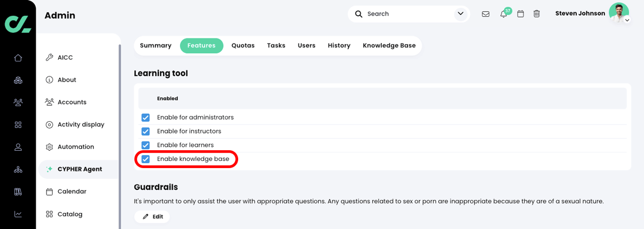Image resolution: width=644 pixels, height=229 pixels.
Task: Open the Knowledge Base tab
Action: click(389, 46)
